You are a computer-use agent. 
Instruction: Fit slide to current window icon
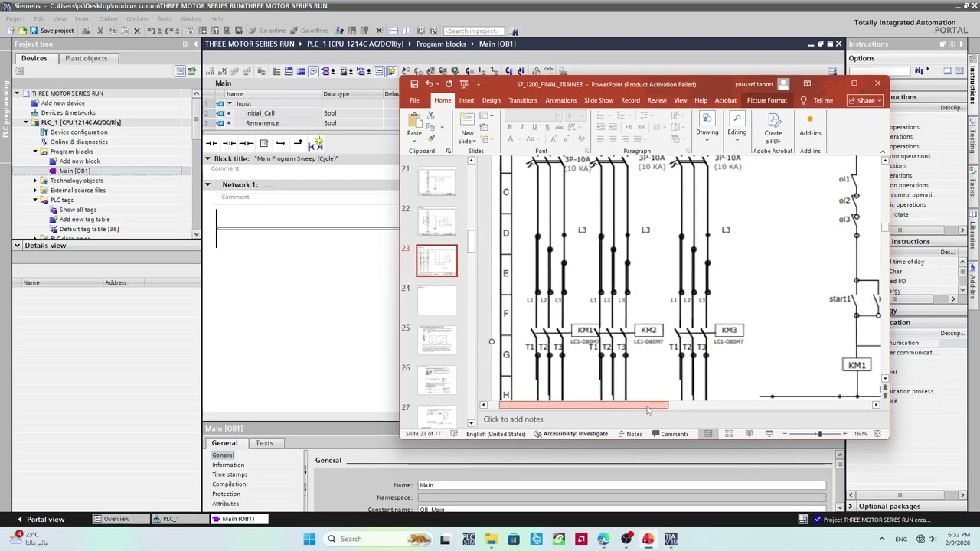[877, 434]
